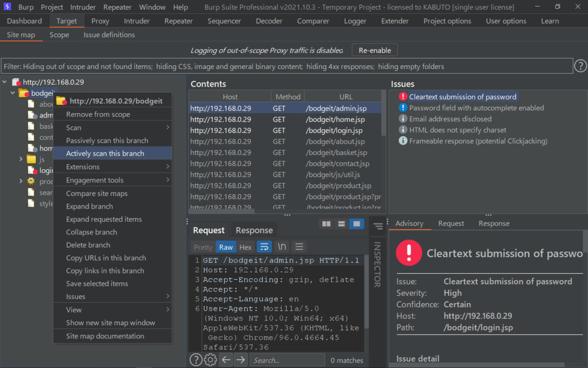Screen dimensions: 588x368
Task: Show non-printable characters \n button
Action: coord(282,247)
